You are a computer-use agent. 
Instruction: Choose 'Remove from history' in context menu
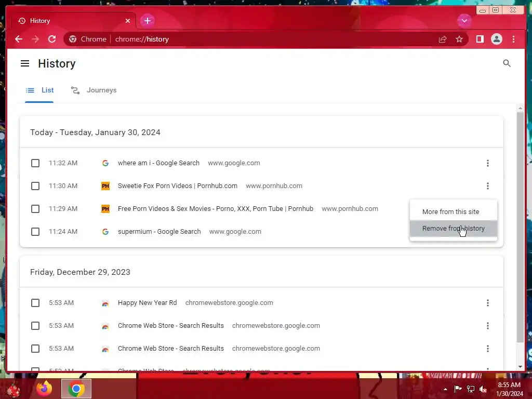[453, 229]
